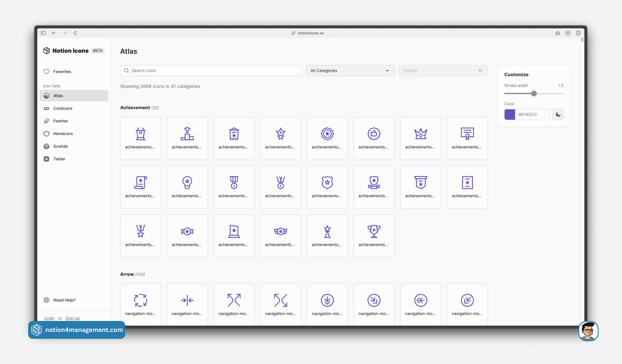Viewport: 622px width, 364px height.
Task: Open the Heroicons icon set
Action: pyautogui.click(x=74, y=134)
